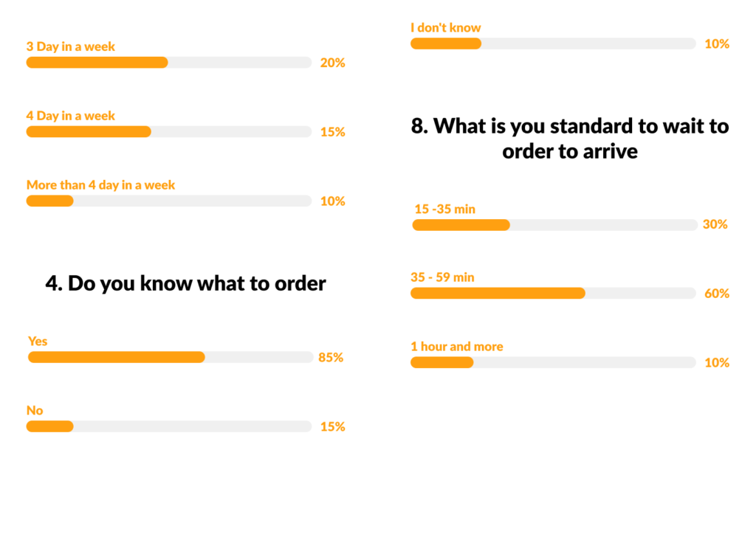This screenshot has height=537, width=756.
Task: Click the "I don't know" progress bar
Action: [553, 44]
